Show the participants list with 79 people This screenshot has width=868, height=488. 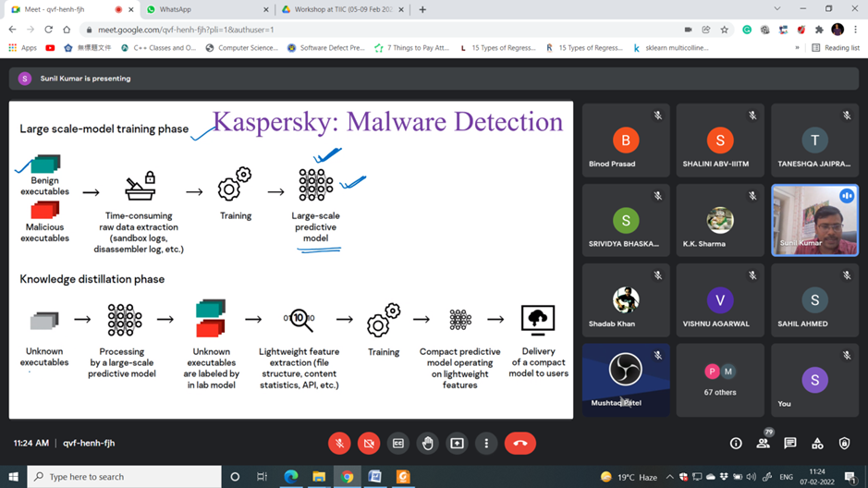pyautogui.click(x=763, y=444)
